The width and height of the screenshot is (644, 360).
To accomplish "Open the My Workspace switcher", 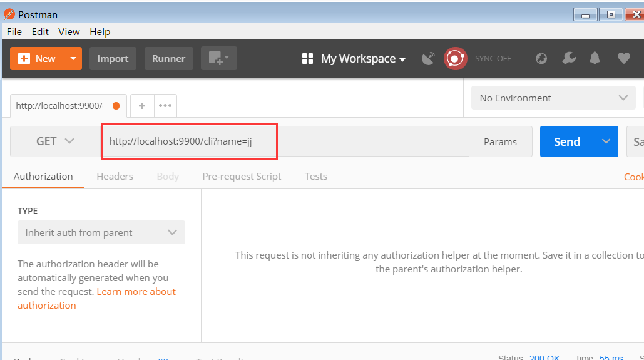I will pos(354,59).
